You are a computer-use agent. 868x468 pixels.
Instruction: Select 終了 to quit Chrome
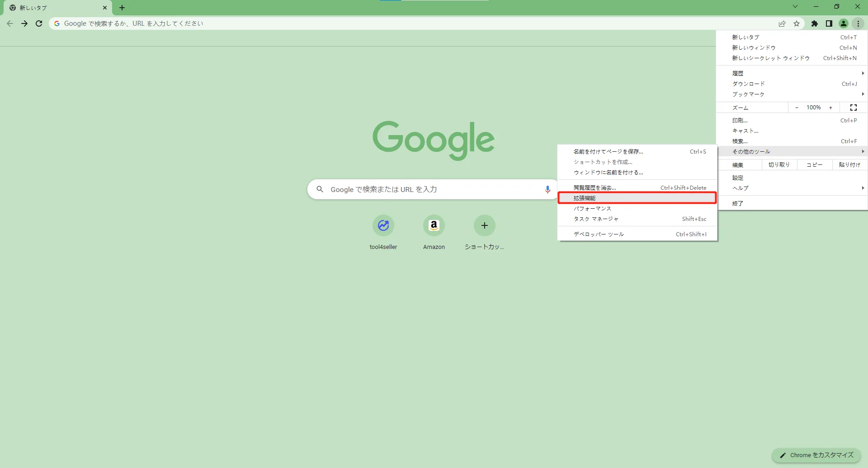(x=792, y=203)
